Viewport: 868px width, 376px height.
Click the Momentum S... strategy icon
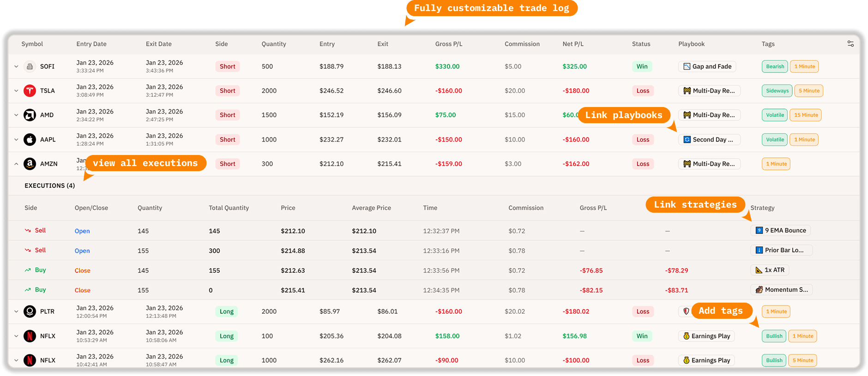(759, 290)
